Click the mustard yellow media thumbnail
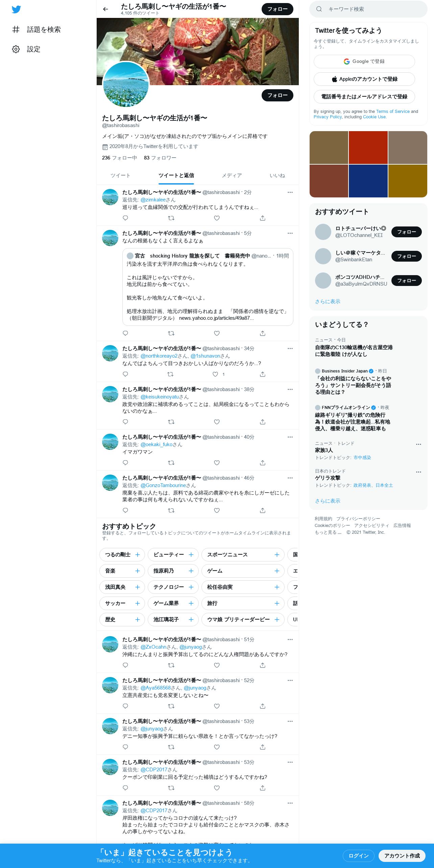This screenshot has height=868, width=434. [408, 181]
